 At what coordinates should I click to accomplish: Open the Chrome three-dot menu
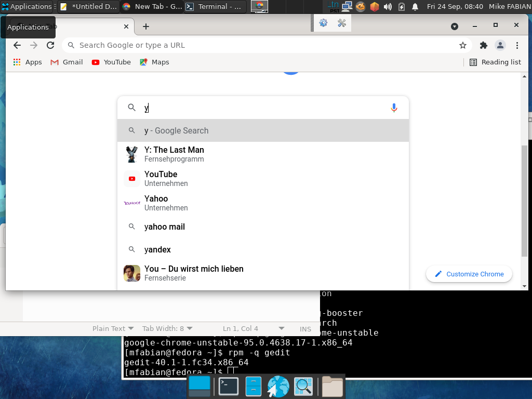pos(518,45)
